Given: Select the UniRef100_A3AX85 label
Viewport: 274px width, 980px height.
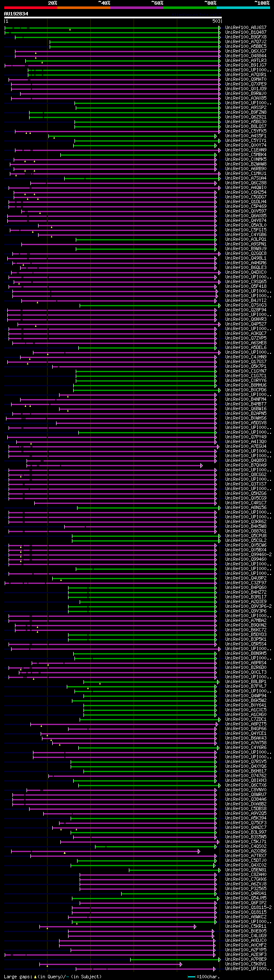Looking at the screenshot, I should coord(246,98).
